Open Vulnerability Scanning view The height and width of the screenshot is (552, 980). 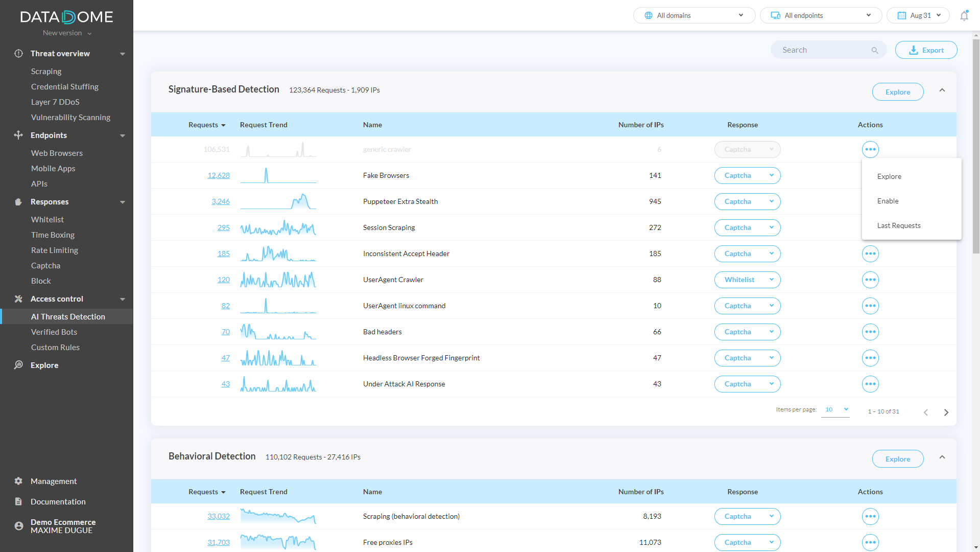point(70,117)
